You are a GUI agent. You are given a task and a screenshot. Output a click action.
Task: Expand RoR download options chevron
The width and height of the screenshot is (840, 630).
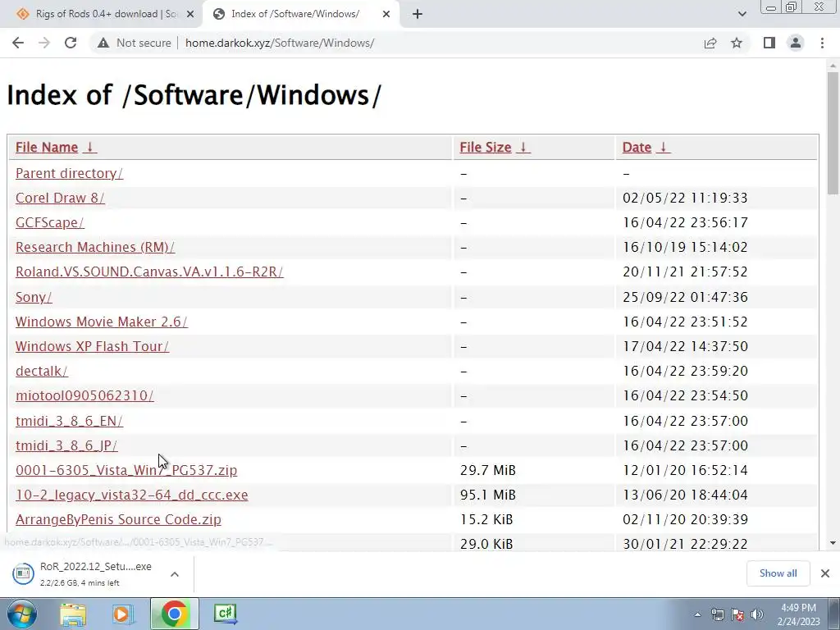click(x=175, y=574)
